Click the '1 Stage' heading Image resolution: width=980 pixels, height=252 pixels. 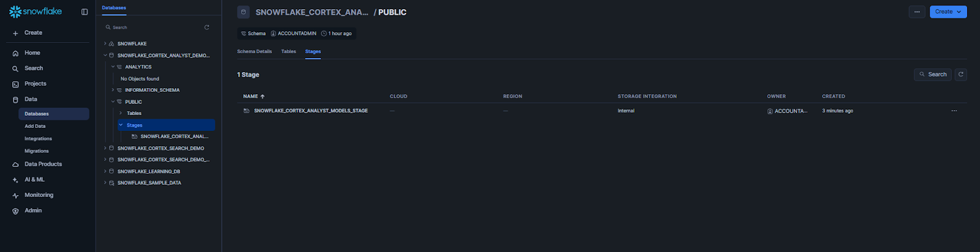click(x=248, y=75)
